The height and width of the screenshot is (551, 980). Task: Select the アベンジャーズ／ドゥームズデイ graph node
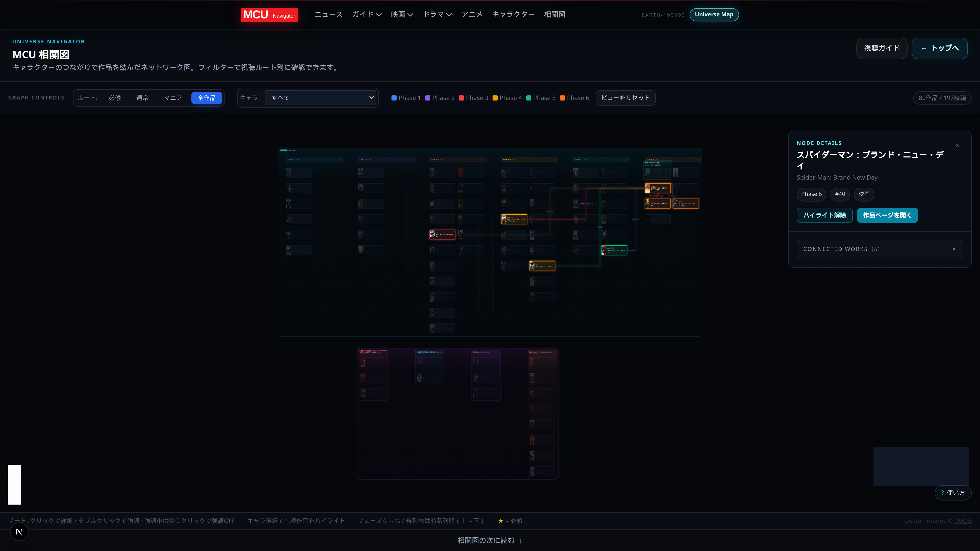[658, 204]
